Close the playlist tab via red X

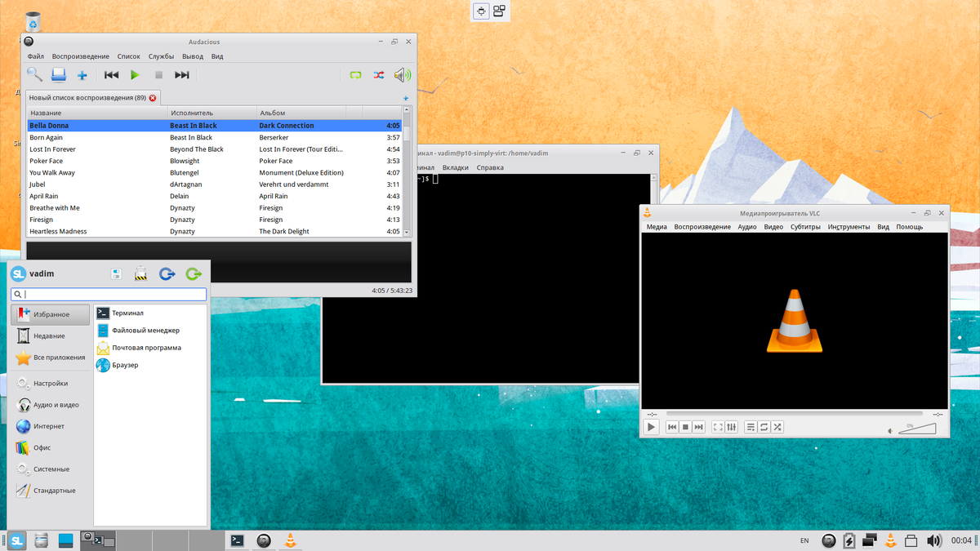153,98
